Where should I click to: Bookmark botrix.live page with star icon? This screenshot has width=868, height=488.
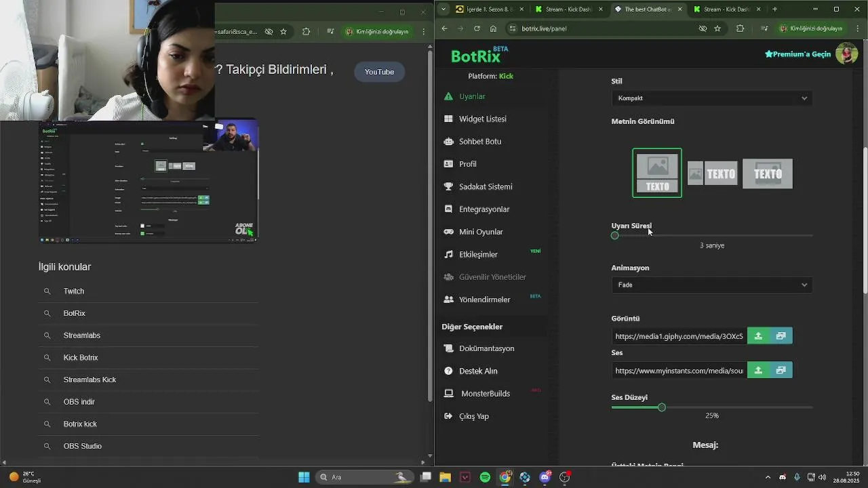pos(717,28)
